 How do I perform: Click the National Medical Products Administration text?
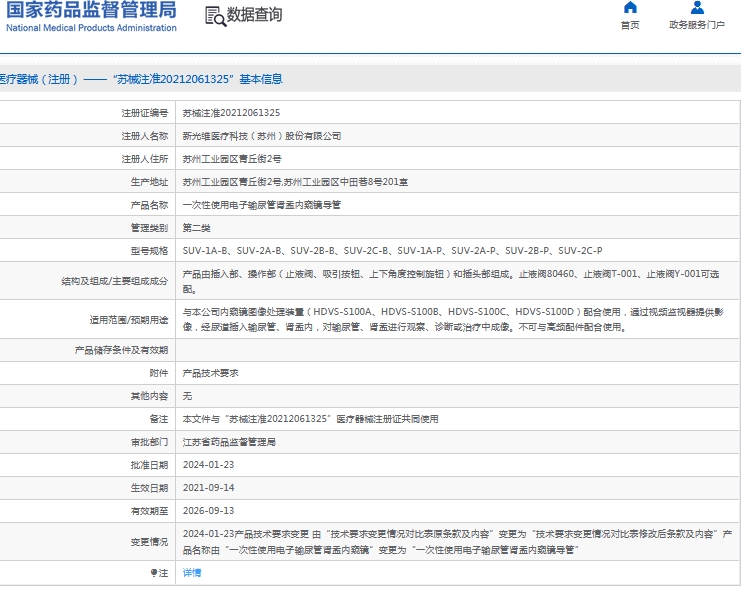91,28
